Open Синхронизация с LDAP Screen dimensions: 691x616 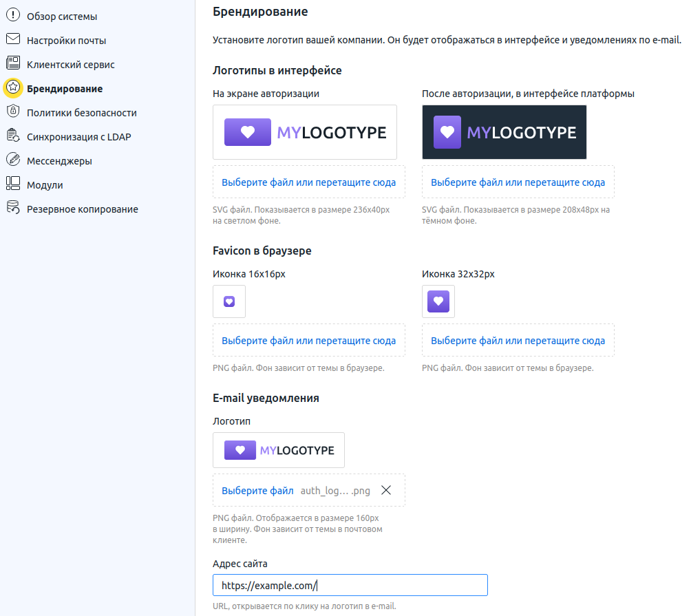(x=79, y=137)
